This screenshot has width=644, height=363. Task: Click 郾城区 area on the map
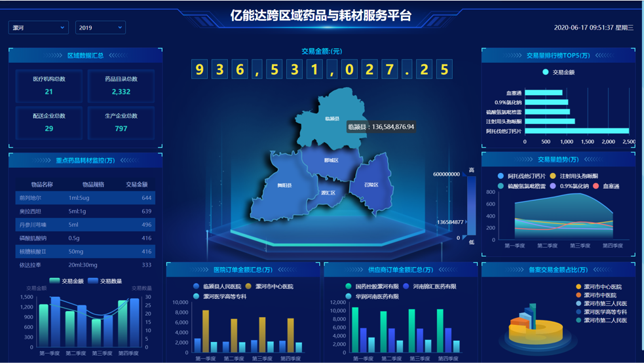tap(331, 161)
